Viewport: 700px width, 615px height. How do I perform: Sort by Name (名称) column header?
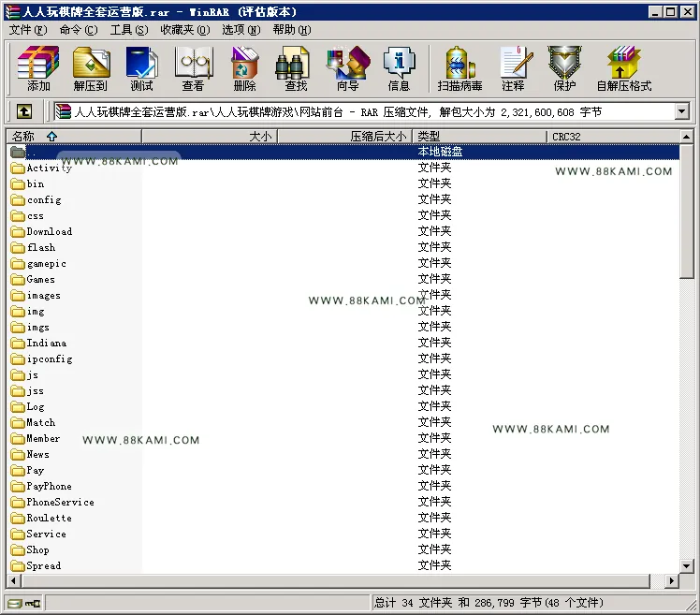[x=74, y=137]
